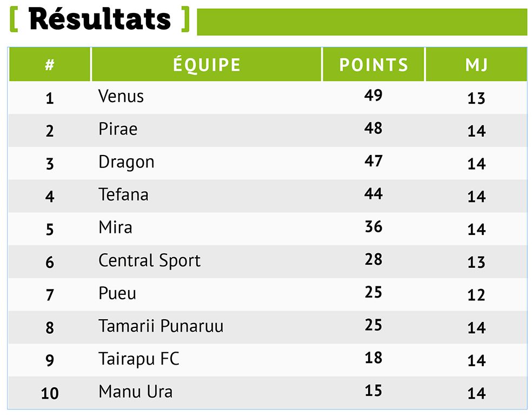Click the MJ column header

[476, 65]
